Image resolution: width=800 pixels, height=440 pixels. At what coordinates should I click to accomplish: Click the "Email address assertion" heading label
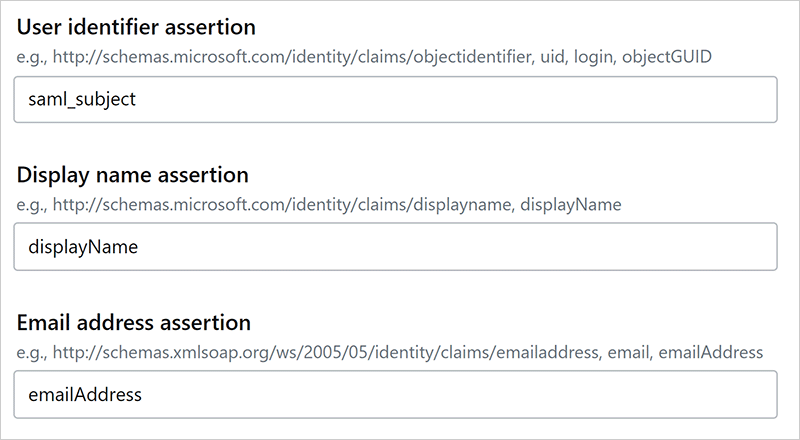point(134,323)
